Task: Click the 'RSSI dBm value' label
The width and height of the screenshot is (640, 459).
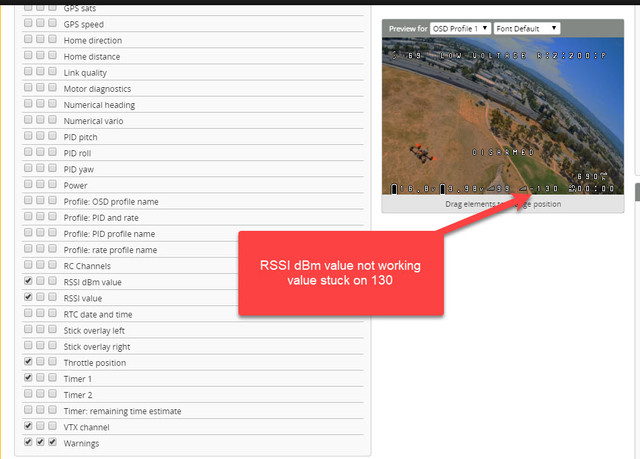Action: point(92,282)
